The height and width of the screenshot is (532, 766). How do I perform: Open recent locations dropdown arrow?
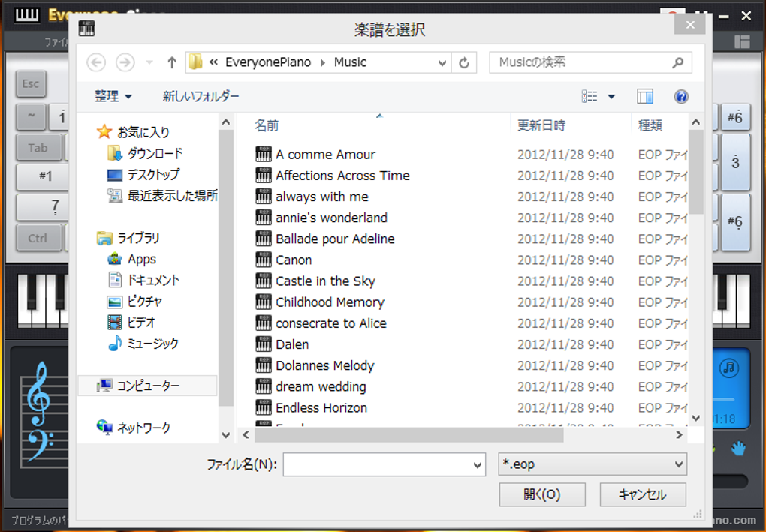point(149,62)
